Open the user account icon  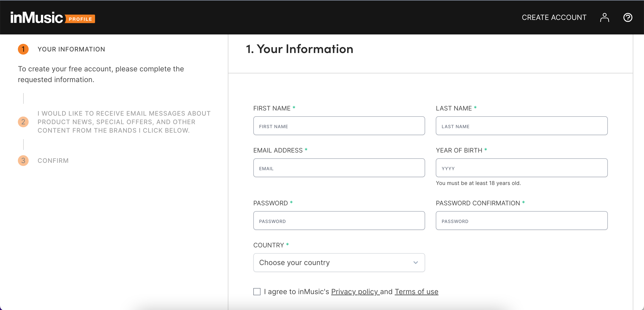pos(604,17)
